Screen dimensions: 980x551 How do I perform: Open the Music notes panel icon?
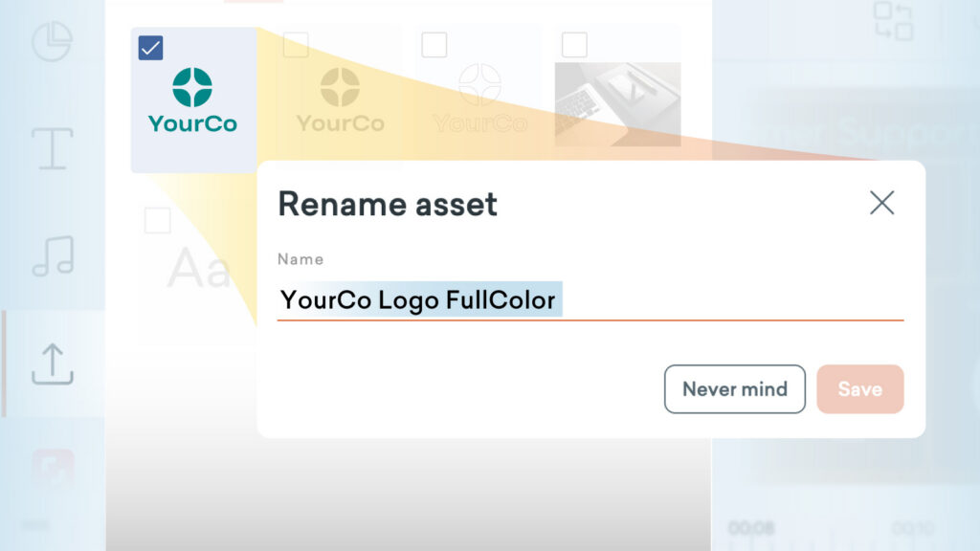pyautogui.click(x=54, y=256)
